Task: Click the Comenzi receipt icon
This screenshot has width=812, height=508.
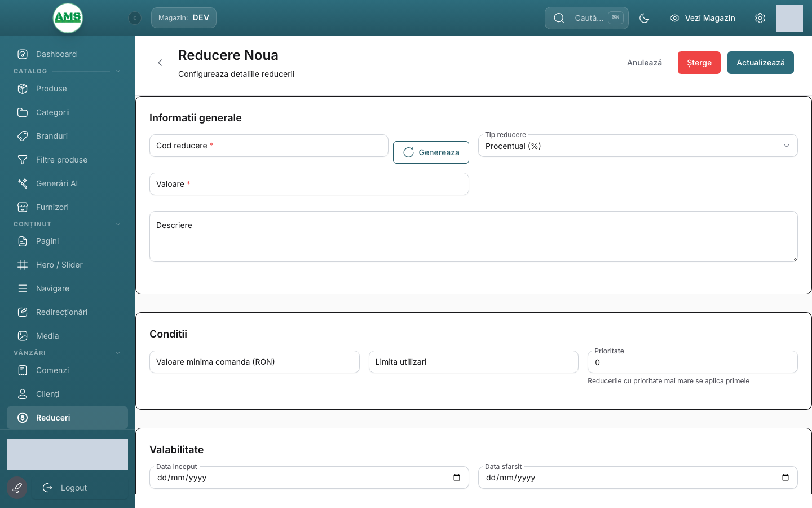Action: tap(23, 370)
